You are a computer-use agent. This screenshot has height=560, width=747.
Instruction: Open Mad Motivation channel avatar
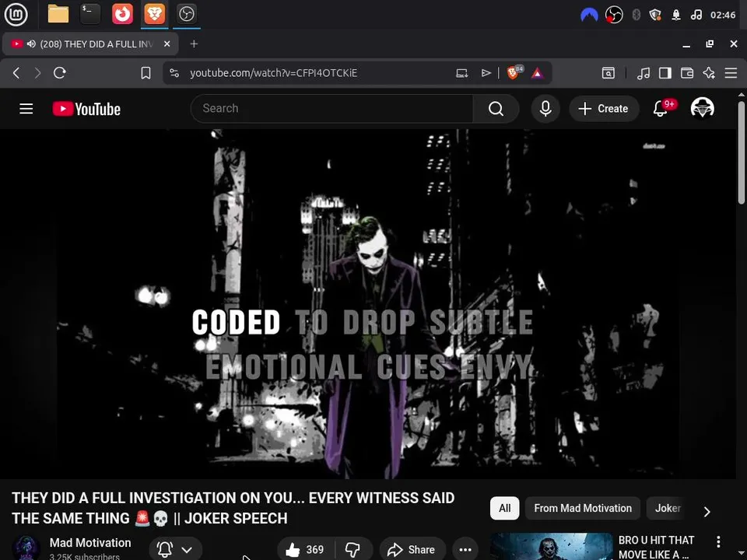click(x=26, y=548)
